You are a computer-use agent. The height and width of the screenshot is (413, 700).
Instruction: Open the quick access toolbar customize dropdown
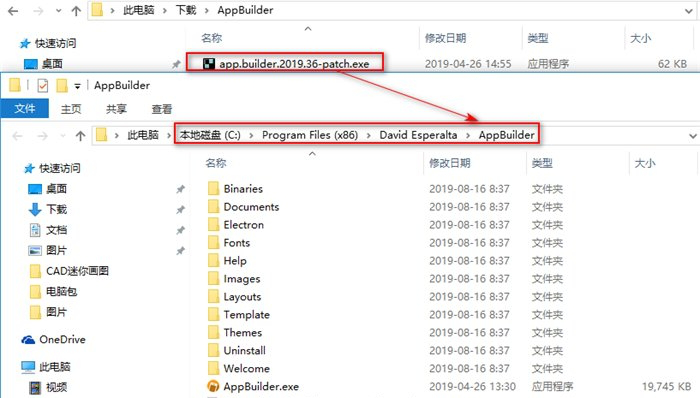tap(77, 86)
